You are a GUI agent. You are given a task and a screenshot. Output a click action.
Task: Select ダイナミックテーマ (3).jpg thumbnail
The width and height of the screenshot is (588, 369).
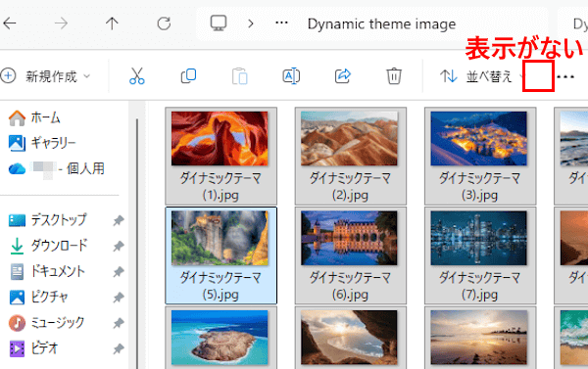pyautogui.click(x=479, y=139)
